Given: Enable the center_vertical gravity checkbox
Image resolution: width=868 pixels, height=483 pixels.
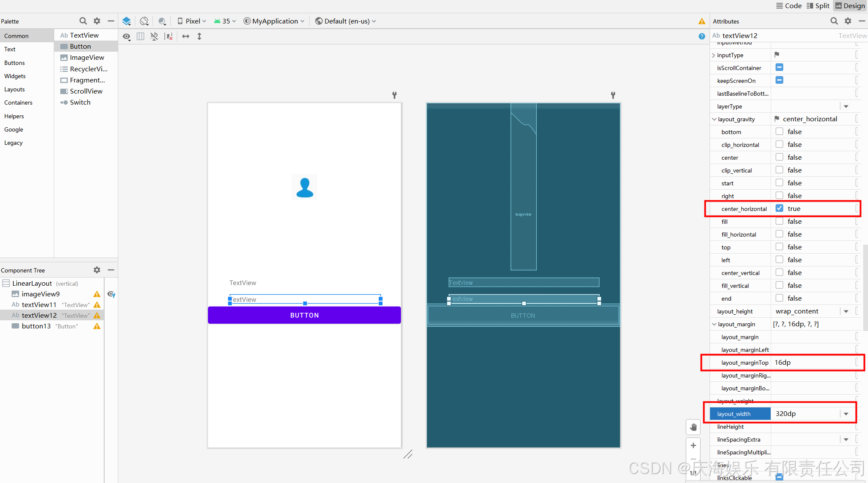Looking at the screenshot, I should coord(779,272).
